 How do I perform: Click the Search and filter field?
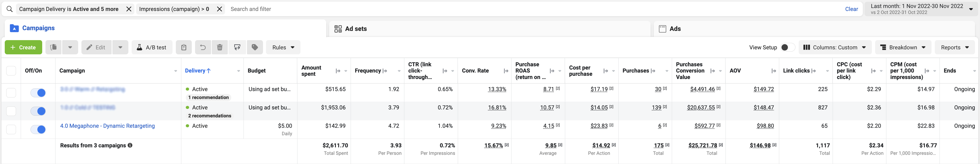click(533, 9)
